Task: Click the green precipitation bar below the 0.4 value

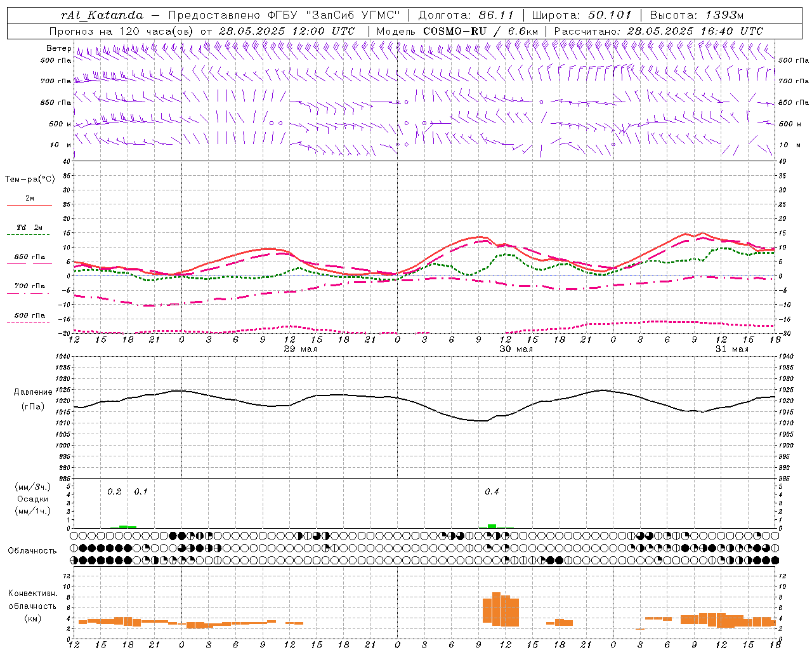Action: 492,526
